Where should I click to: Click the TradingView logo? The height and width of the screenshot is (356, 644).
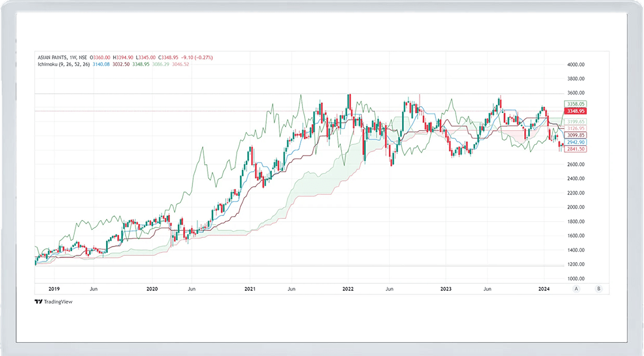point(54,301)
